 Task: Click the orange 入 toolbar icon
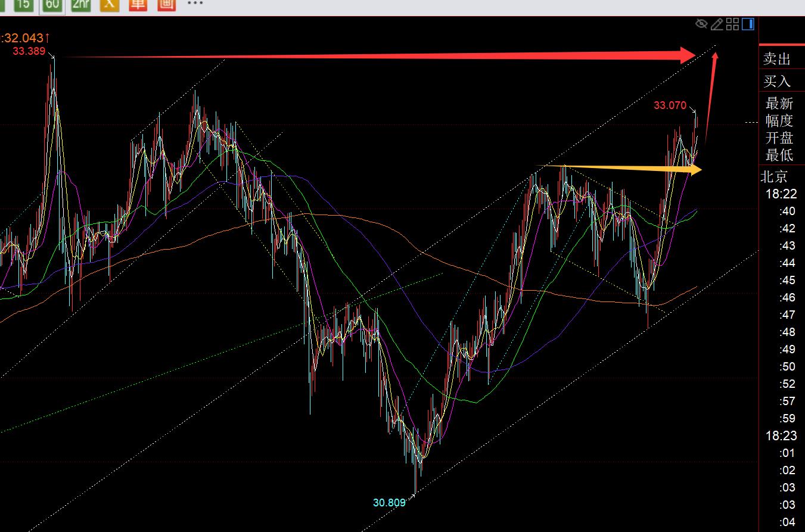[109, 5]
